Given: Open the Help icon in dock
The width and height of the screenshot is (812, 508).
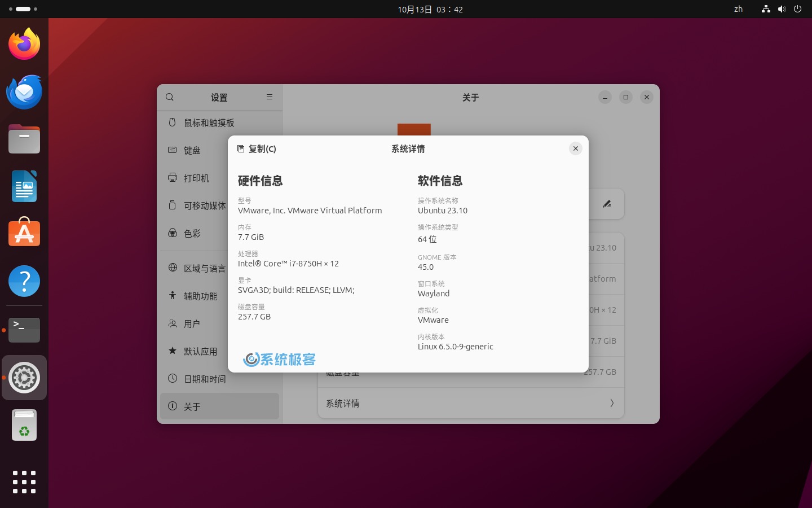Looking at the screenshot, I should [x=24, y=281].
